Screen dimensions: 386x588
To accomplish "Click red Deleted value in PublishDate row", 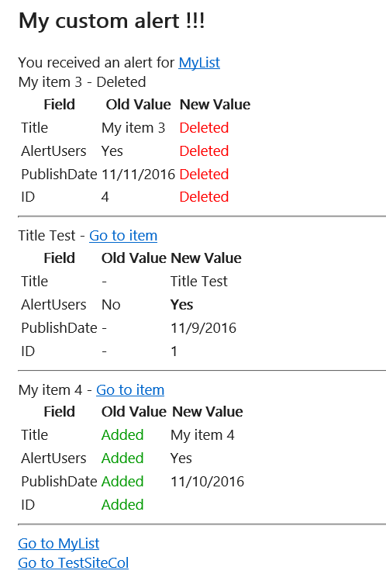I will (204, 175).
